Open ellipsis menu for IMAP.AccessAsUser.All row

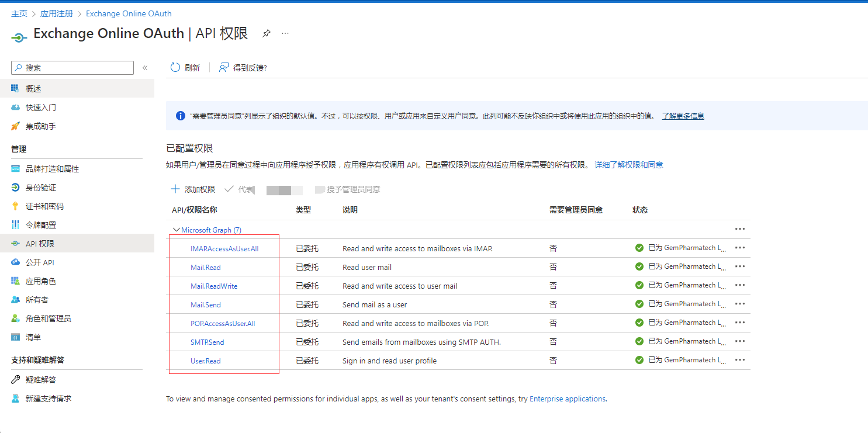(740, 248)
